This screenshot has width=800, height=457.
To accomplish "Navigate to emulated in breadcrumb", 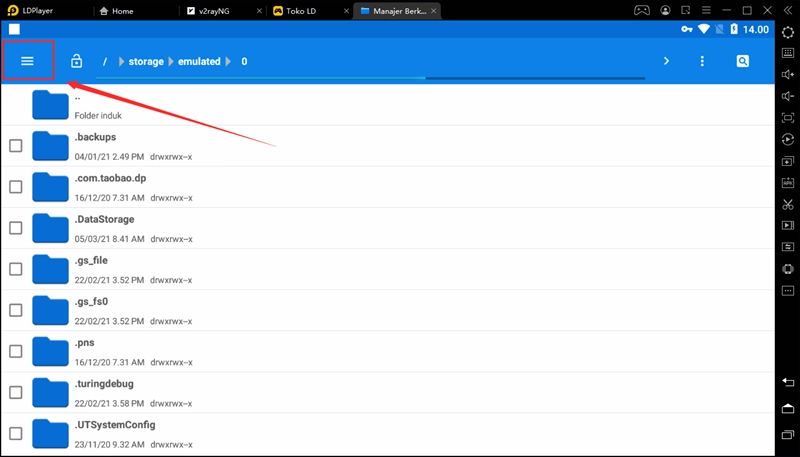I will coord(199,61).
